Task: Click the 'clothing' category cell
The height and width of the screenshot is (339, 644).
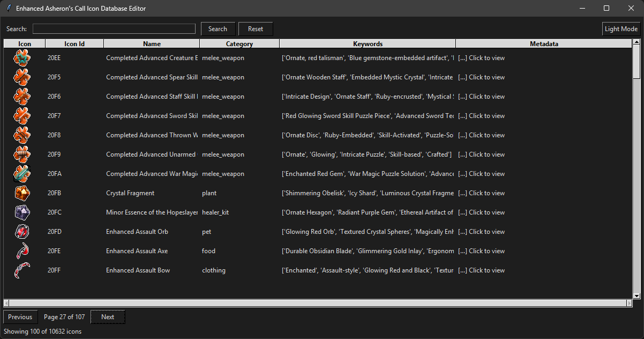Action: coord(214,270)
